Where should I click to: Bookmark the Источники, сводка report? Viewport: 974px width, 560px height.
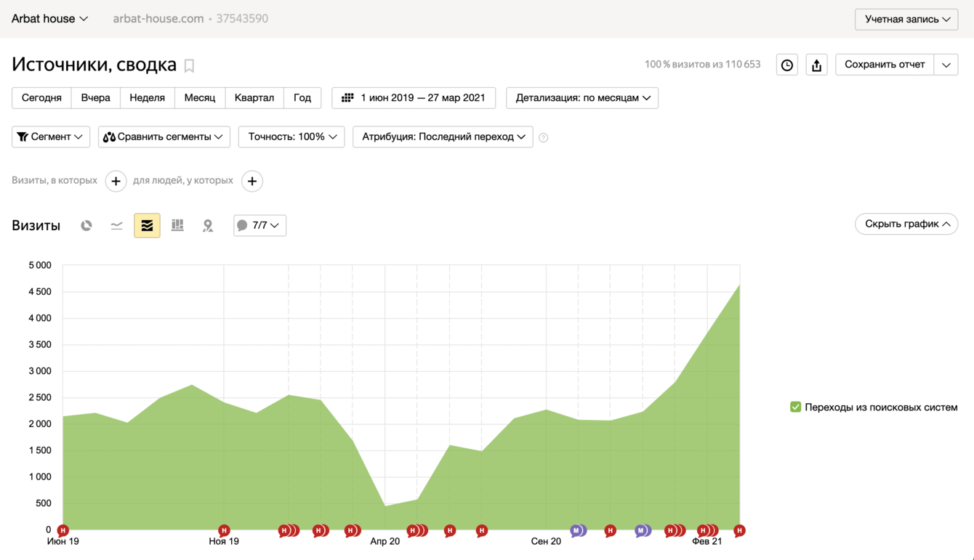(189, 65)
